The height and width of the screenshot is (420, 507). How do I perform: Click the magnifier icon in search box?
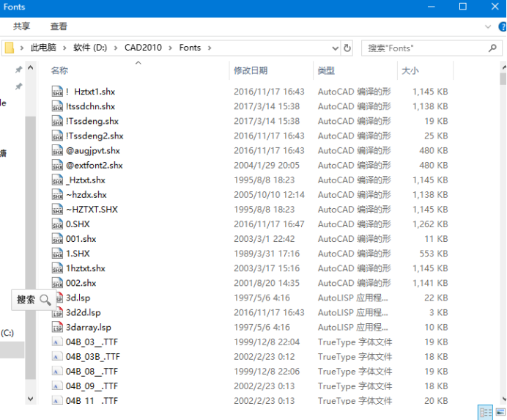pos(492,48)
